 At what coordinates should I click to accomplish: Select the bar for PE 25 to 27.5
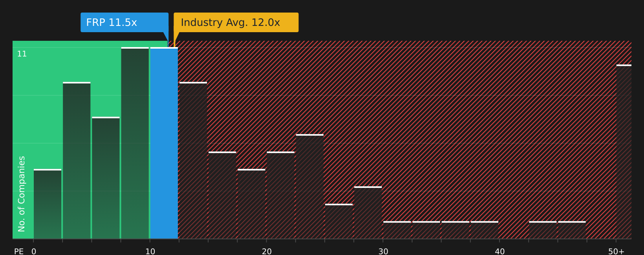click(x=339, y=221)
